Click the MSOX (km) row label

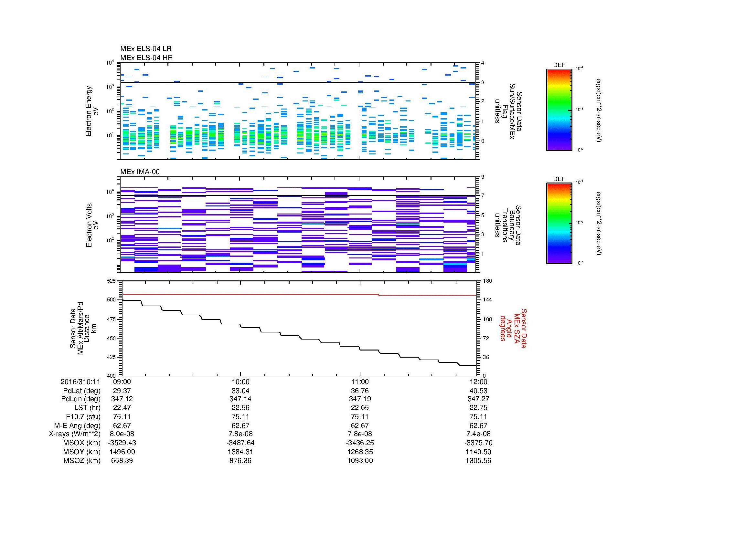point(82,443)
